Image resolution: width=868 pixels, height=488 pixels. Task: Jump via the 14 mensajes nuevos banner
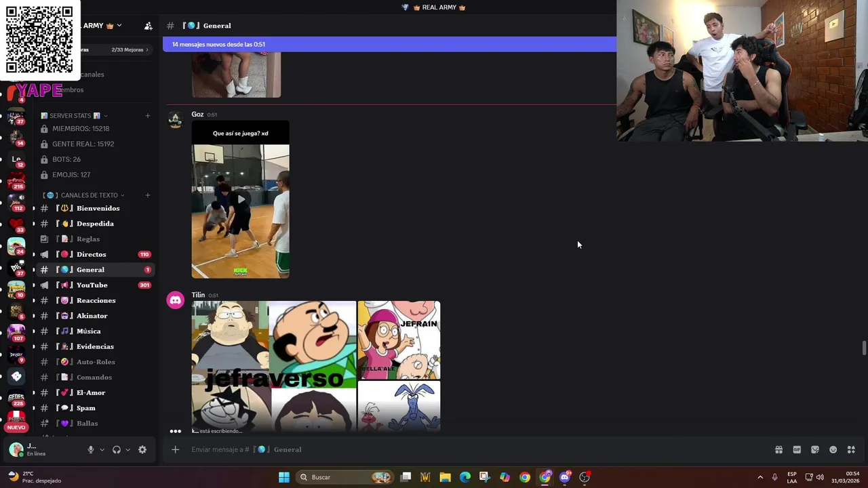click(x=390, y=44)
